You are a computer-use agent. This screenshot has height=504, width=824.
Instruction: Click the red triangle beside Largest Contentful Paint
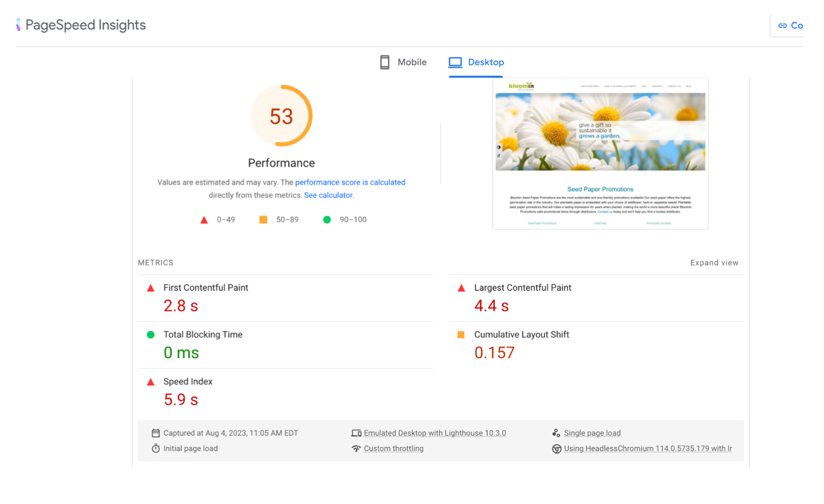tap(461, 288)
